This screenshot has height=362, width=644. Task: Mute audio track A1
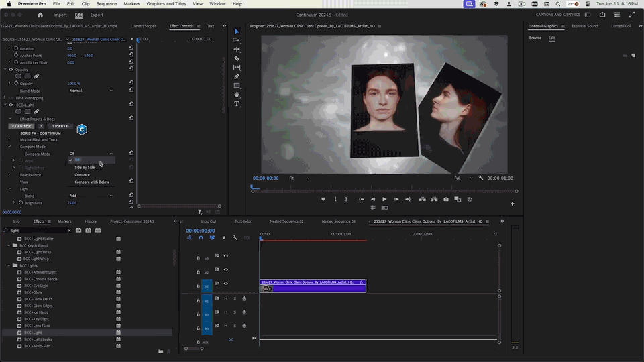(x=225, y=298)
